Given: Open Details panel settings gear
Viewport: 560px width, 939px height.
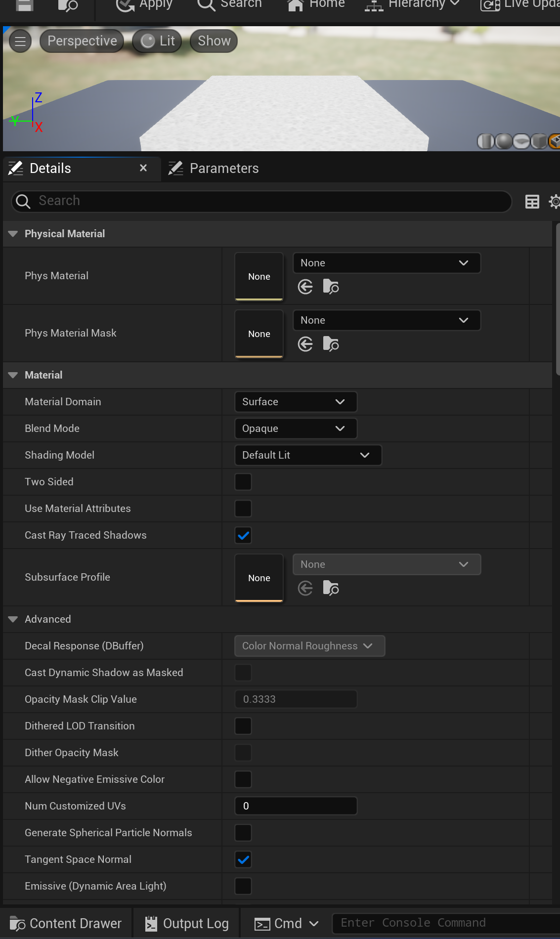Looking at the screenshot, I should point(555,202).
